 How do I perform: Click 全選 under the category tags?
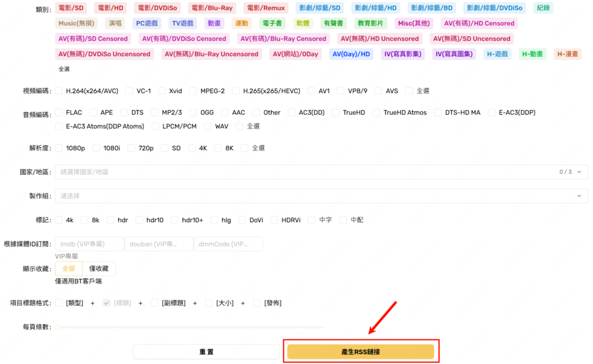64,69
